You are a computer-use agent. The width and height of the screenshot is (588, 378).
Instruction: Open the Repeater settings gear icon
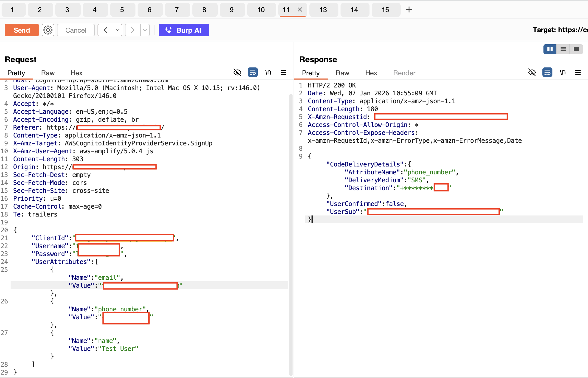48,30
